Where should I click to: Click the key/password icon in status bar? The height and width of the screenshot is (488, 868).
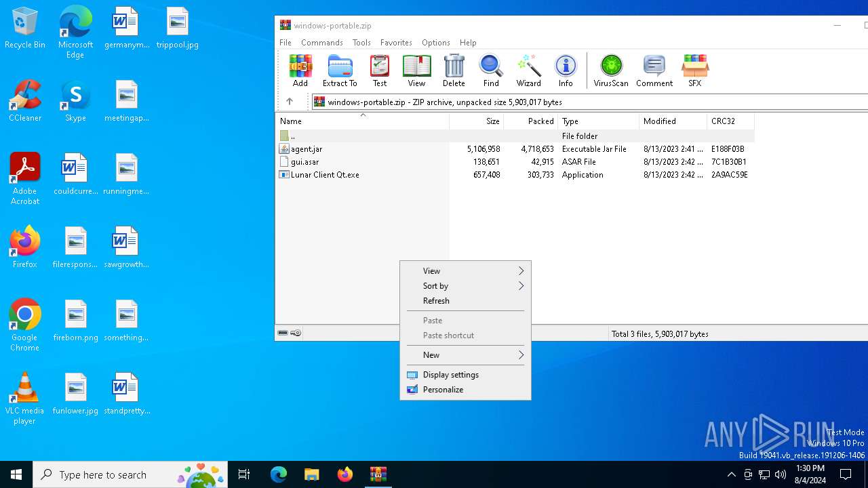coord(296,333)
